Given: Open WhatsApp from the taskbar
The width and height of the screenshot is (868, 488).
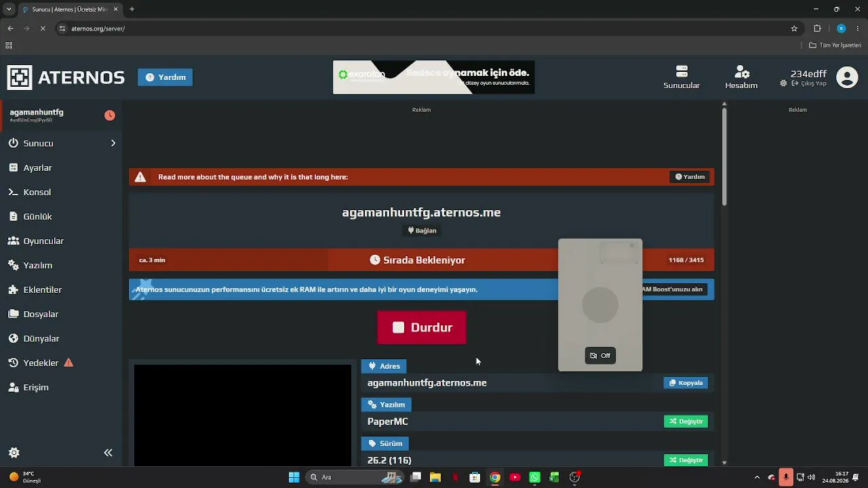Looking at the screenshot, I should (x=535, y=477).
